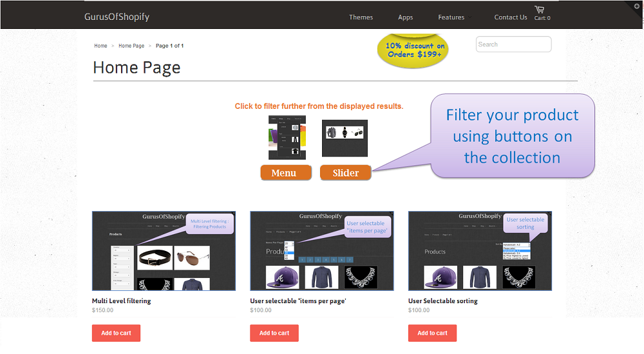This screenshot has width=644, height=354.
Task: Click the Menu filter preview image
Action: click(x=286, y=137)
